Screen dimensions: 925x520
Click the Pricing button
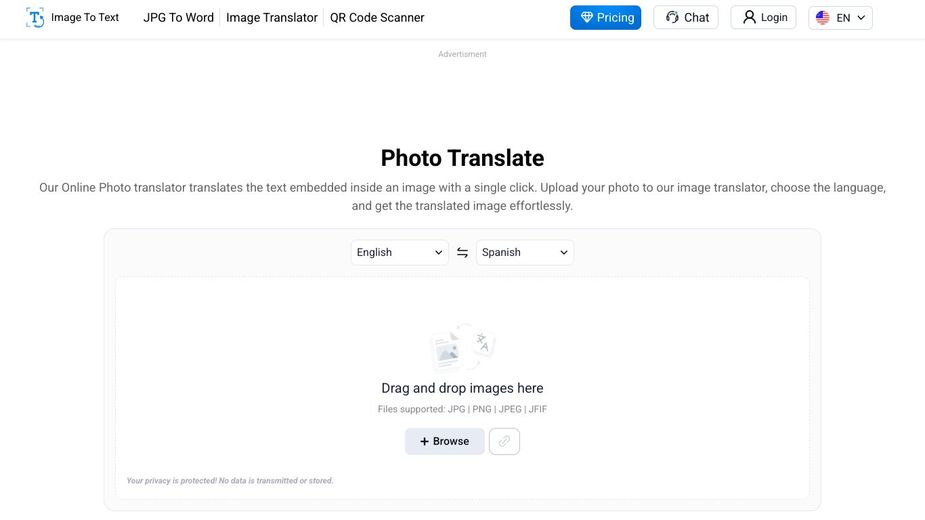coord(606,18)
